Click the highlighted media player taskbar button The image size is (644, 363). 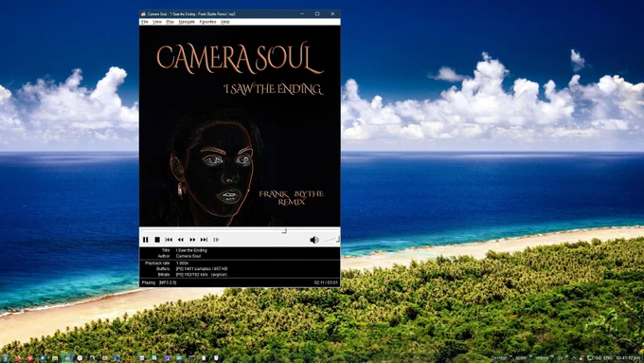click(x=67, y=358)
